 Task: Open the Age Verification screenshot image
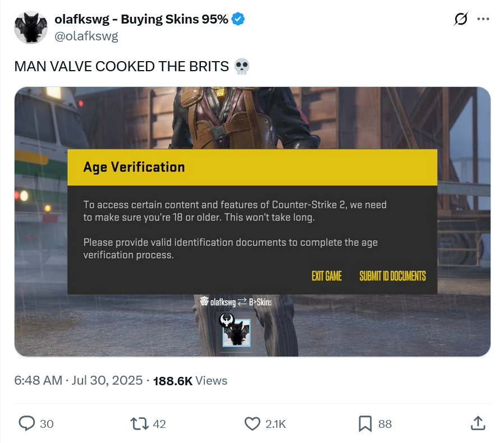click(253, 221)
